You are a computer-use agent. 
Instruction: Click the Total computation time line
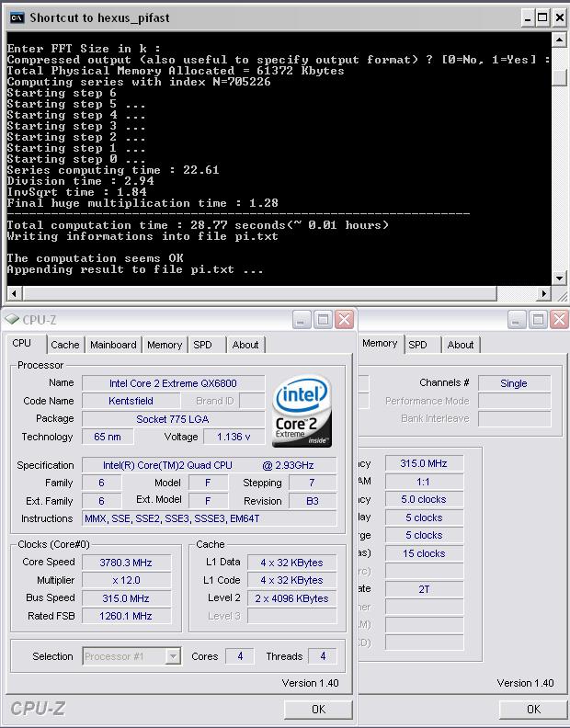[198, 225]
